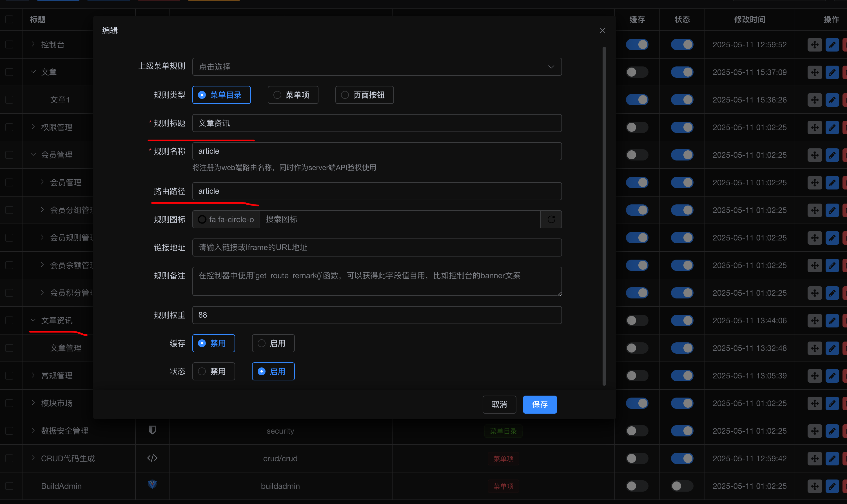Collapse the 文章 tree row
The width and height of the screenshot is (847, 504).
[33, 72]
